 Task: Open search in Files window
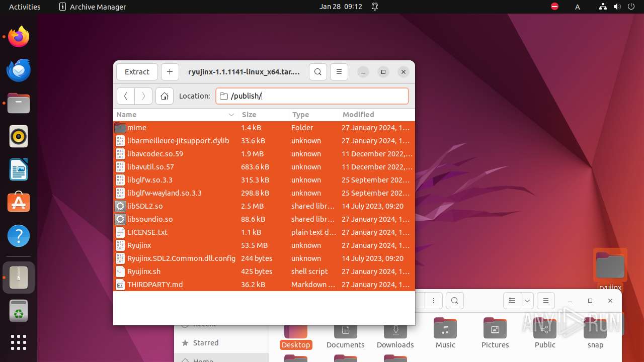(455, 301)
